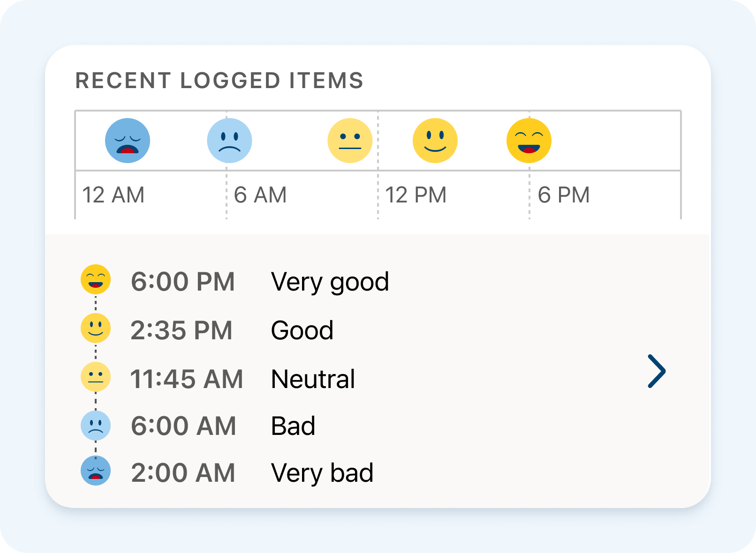Image resolution: width=756 pixels, height=553 pixels.
Task: Click the very bad face on timeline
Action: click(x=128, y=141)
